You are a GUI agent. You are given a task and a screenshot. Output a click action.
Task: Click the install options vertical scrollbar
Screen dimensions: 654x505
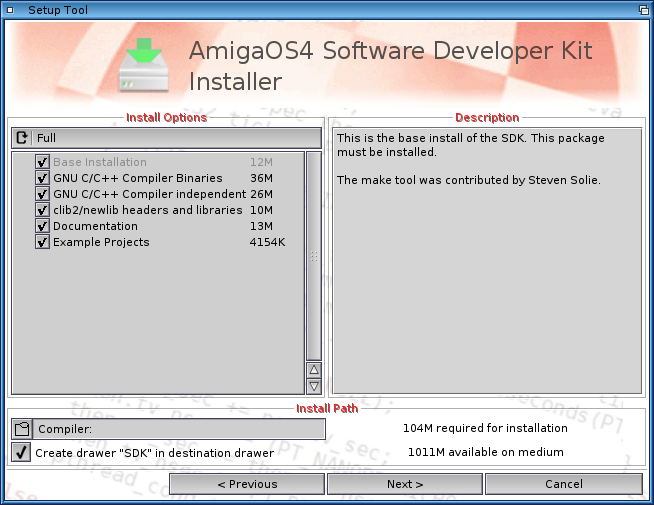[314, 256]
